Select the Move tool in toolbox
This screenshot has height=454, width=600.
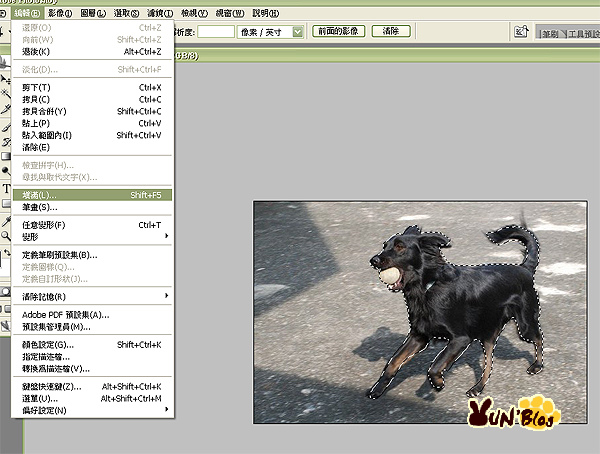coord(5,79)
